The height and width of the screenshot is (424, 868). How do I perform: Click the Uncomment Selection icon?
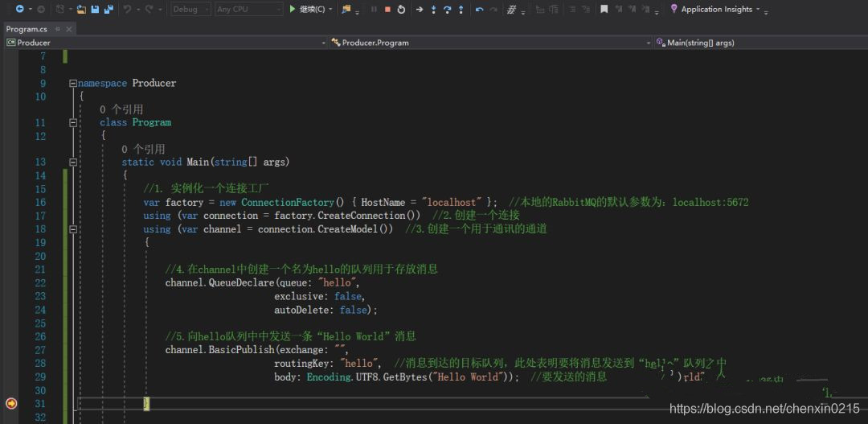(586, 9)
